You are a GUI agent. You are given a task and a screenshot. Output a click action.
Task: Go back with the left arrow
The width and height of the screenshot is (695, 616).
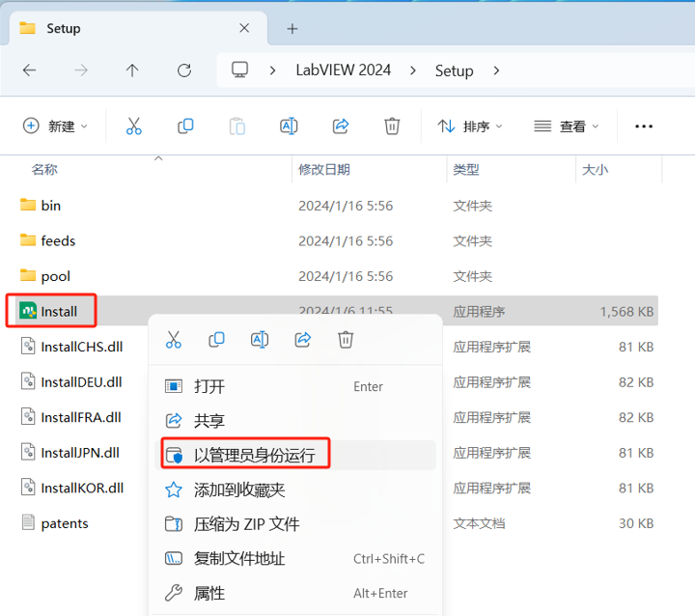tap(29, 70)
